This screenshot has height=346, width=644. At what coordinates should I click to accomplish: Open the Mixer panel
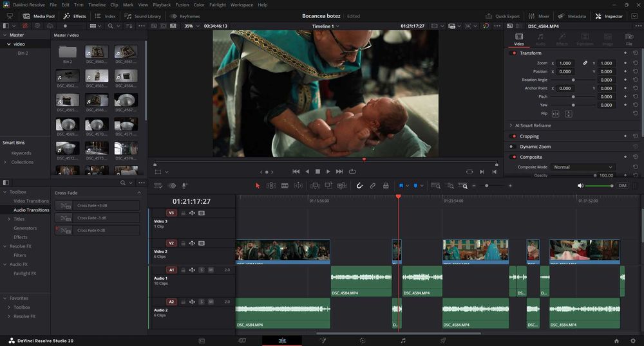(538, 16)
